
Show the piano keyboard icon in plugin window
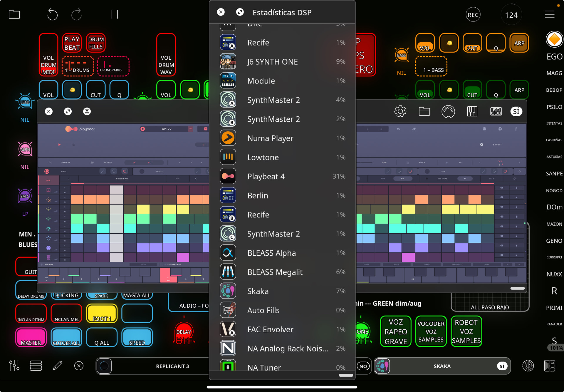tap(472, 111)
